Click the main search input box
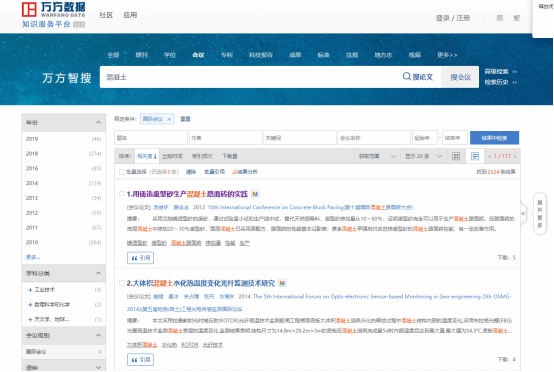 (x=251, y=77)
